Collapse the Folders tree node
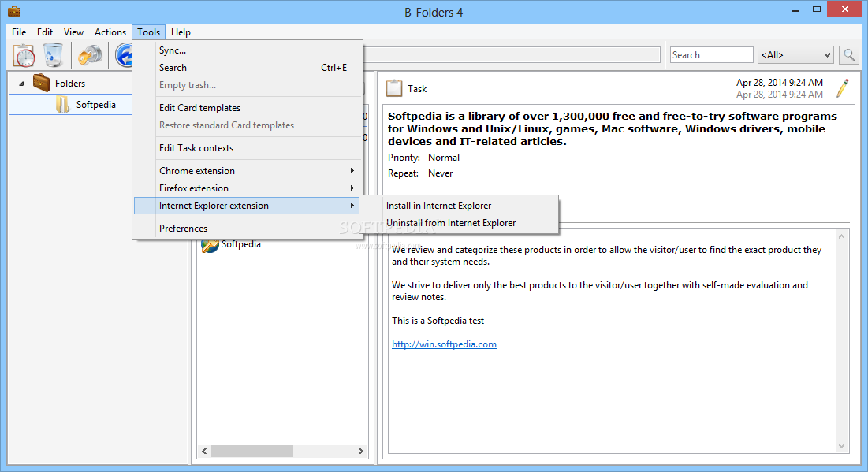 [21, 84]
